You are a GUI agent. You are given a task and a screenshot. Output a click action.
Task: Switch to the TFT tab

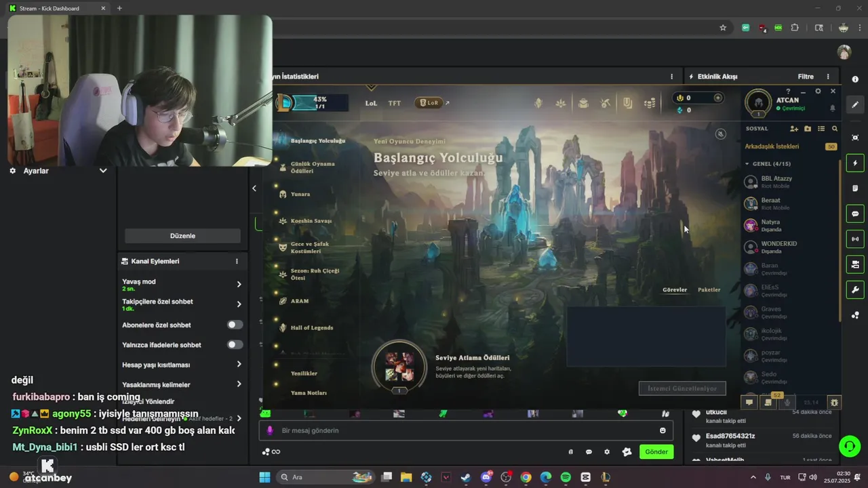coord(394,103)
